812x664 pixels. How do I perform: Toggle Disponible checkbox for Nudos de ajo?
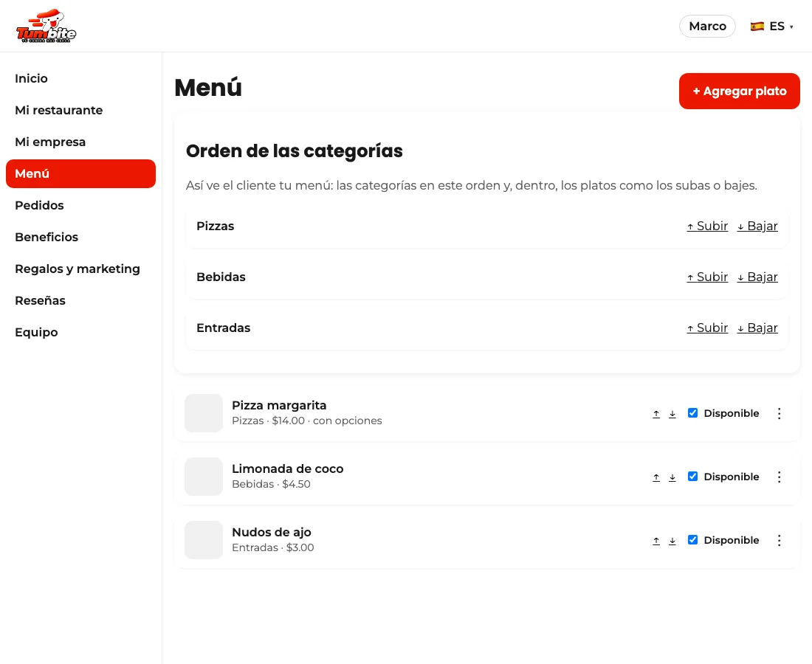pyautogui.click(x=692, y=540)
